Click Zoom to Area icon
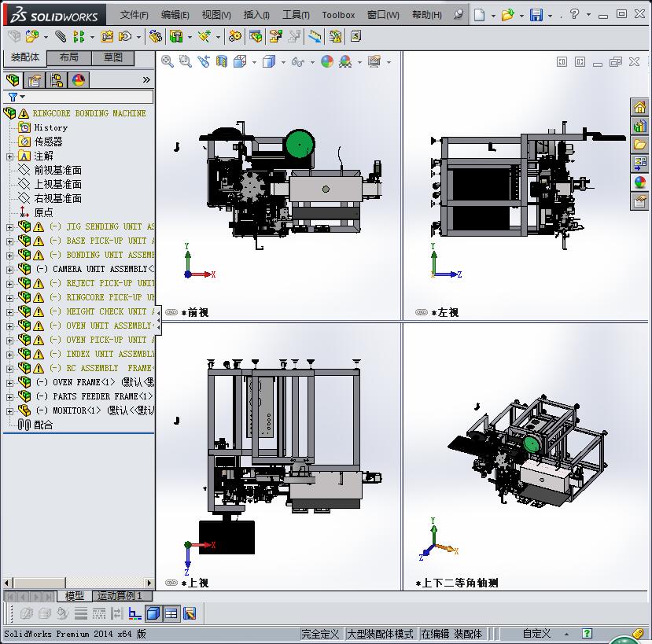The height and width of the screenshot is (644, 652). (185, 61)
